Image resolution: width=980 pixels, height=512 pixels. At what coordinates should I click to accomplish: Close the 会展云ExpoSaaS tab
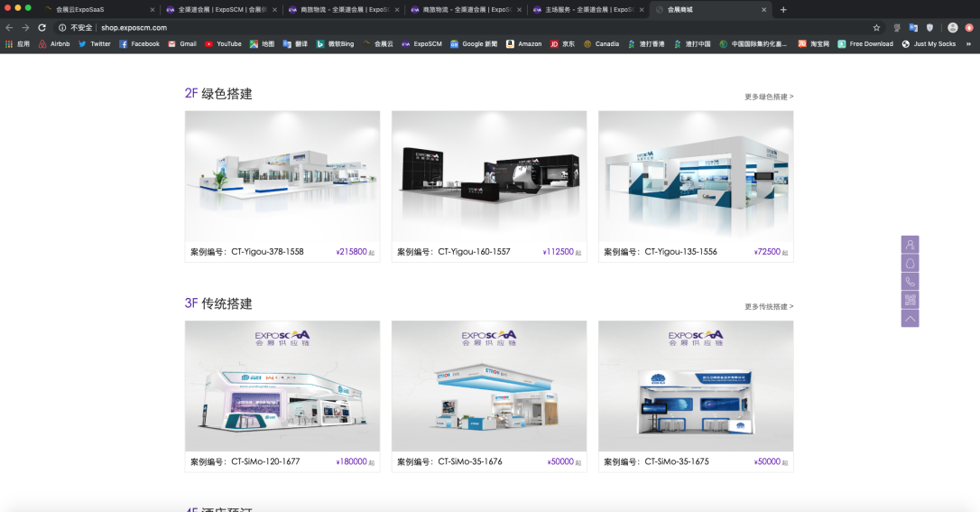coord(152,9)
